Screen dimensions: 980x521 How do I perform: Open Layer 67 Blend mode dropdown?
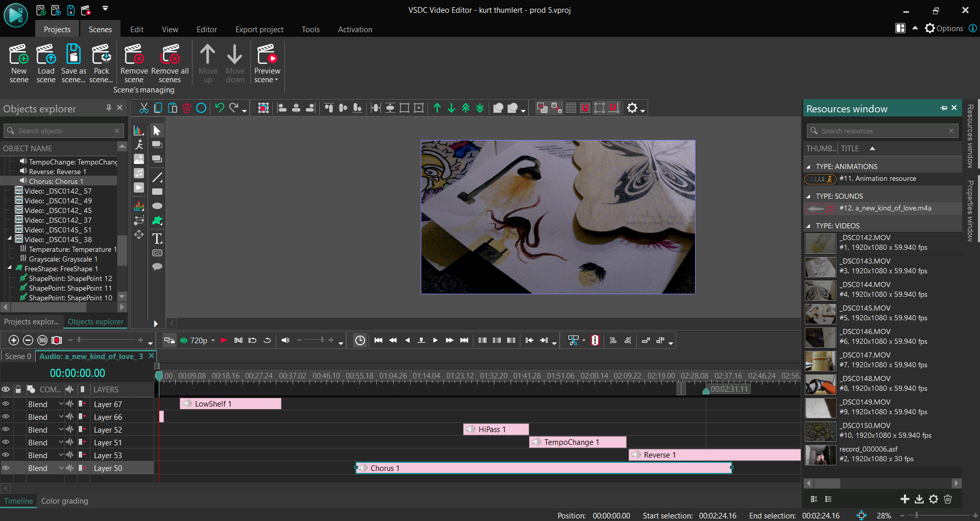61,404
